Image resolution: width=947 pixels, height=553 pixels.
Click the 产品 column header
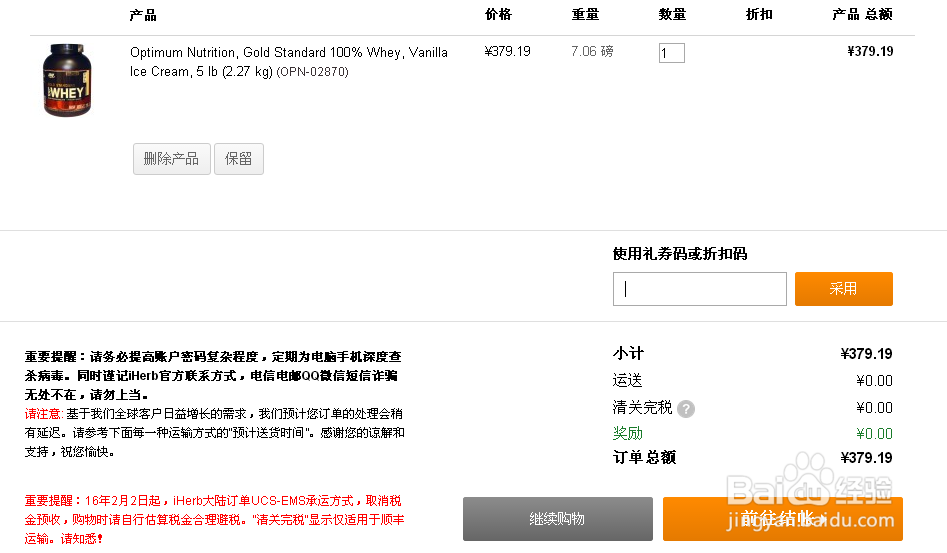[x=143, y=15]
